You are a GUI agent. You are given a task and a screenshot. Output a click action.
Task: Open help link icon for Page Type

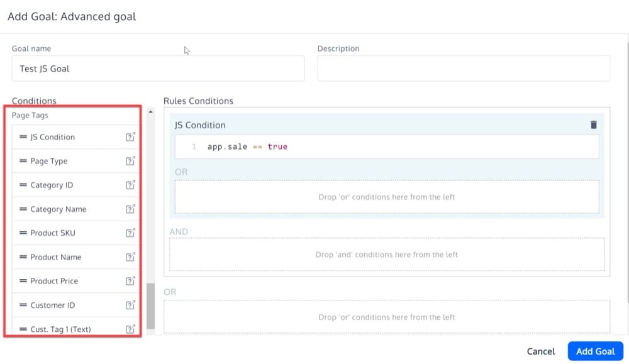tap(130, 161)
